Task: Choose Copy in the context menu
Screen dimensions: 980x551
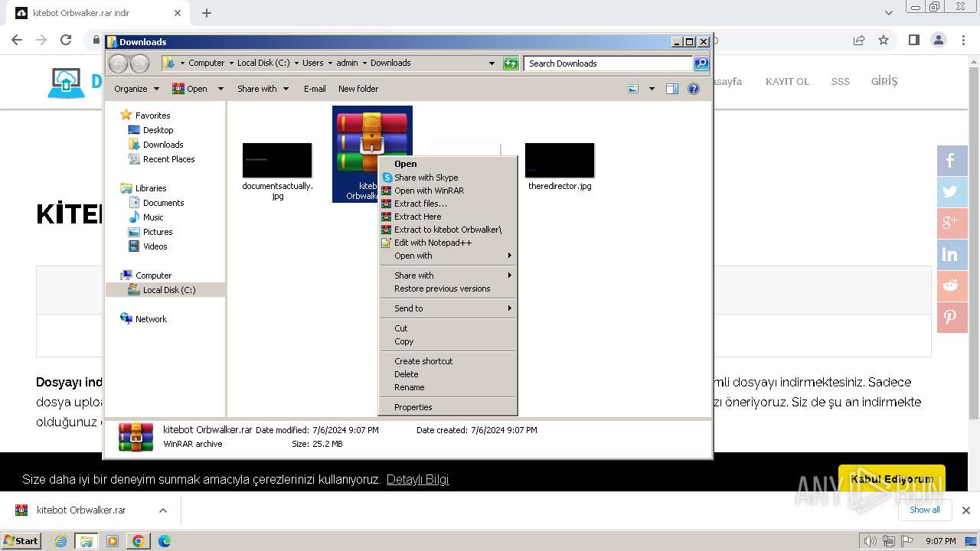Action: pos(449,341)
